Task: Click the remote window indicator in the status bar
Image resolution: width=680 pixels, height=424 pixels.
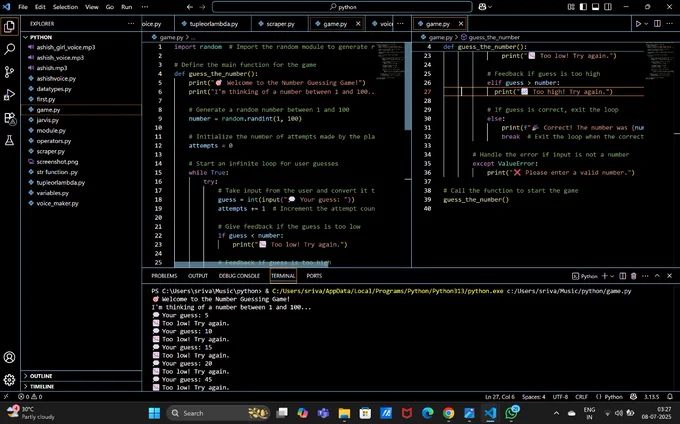Action: [x=6, y=396]
